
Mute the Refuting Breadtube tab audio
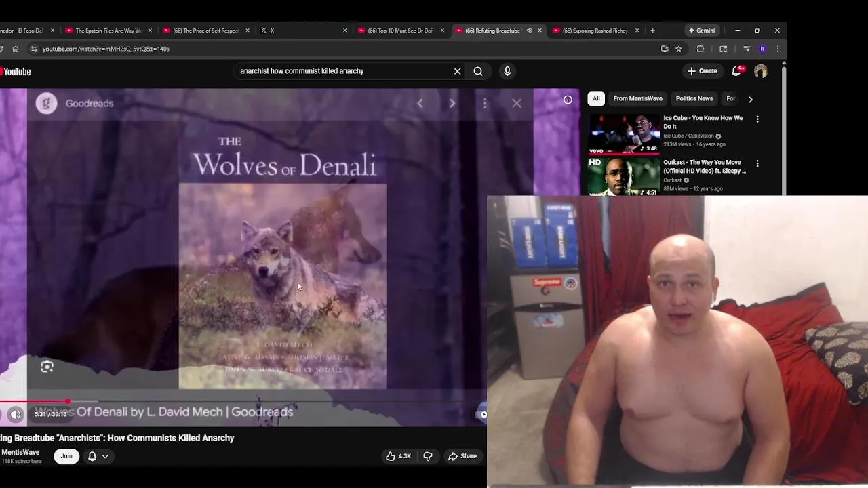pyautogui.click(x=530, y=30)
